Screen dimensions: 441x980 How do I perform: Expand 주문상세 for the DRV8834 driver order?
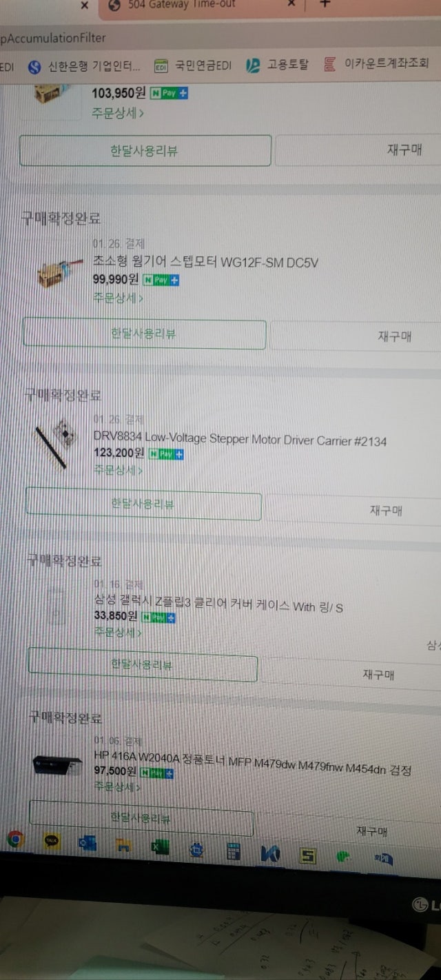point(118,470)
